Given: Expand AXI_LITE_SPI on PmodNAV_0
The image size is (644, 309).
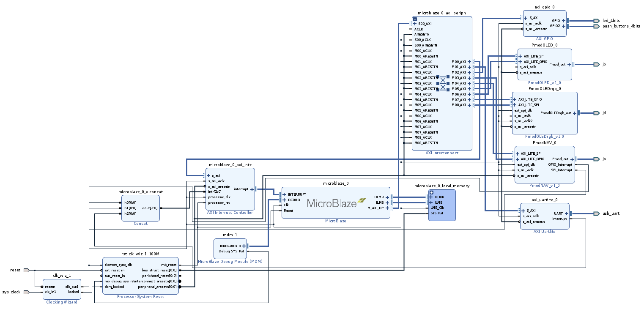Looking at the screenshot, I should click(517, 153).
